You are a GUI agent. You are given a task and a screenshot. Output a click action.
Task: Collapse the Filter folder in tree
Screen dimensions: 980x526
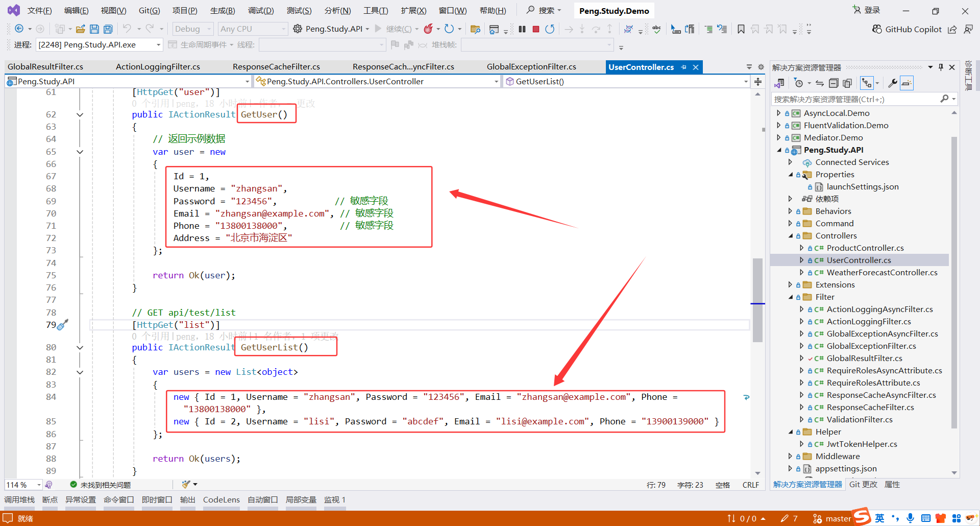click(791, 297)
